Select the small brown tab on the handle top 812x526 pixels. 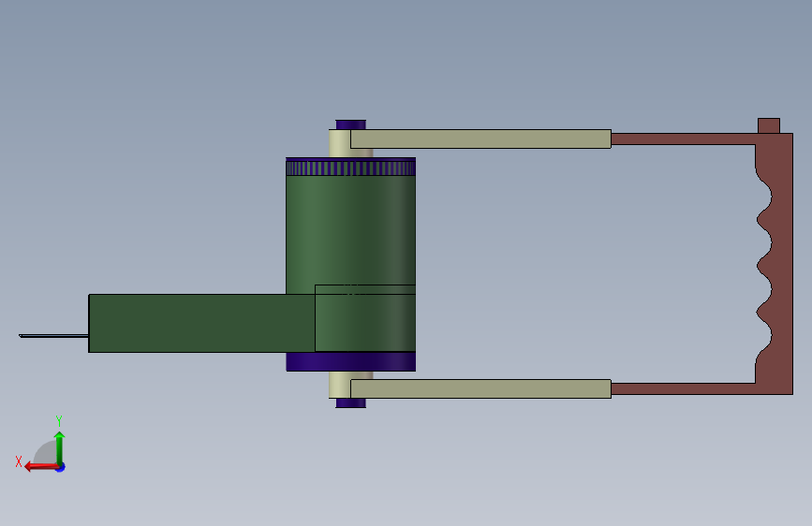(x=769, y=125)
